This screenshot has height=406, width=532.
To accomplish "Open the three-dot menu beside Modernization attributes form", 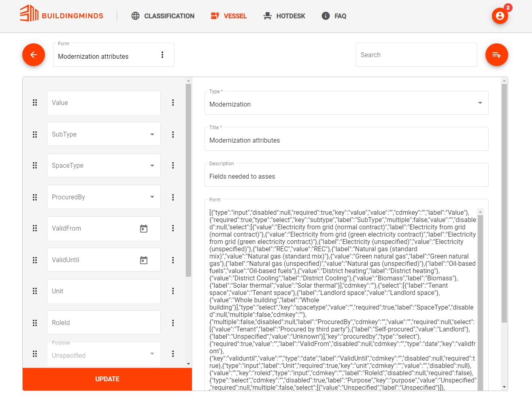I will coord(162,55).
